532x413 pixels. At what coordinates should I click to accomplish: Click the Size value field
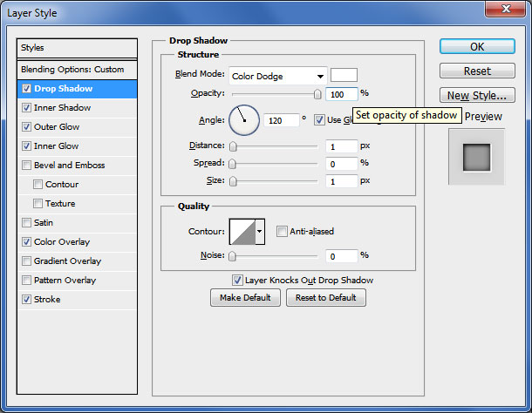pos(342,182)
